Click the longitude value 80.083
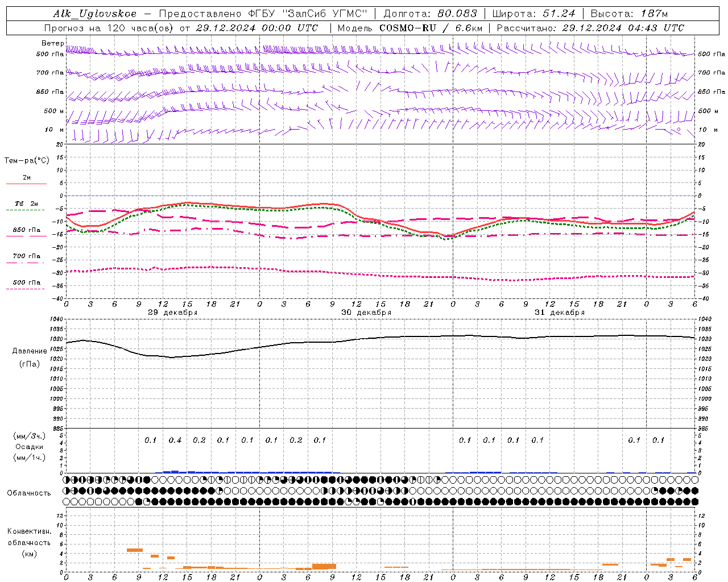 pyautogui.click(x=457, y=14)
